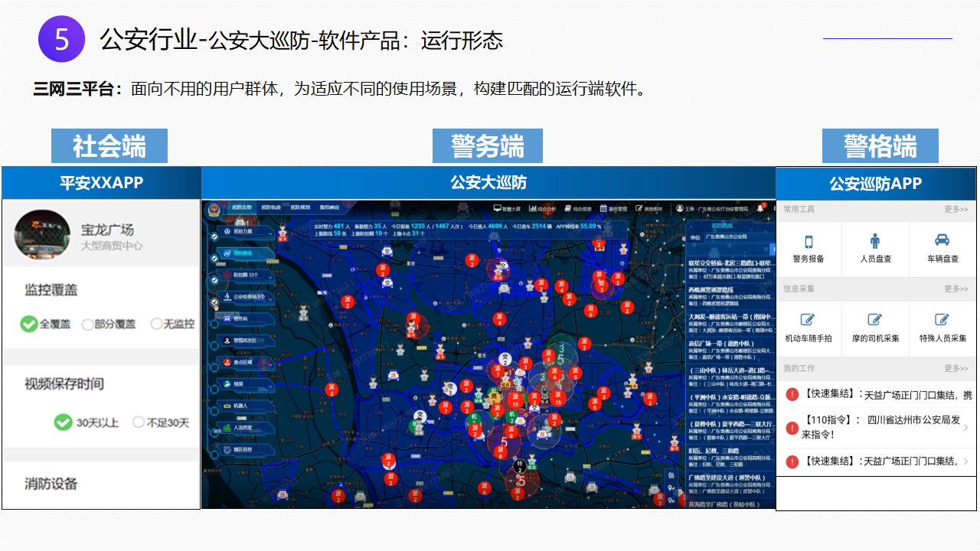Click the alert icon beside 【110指令】
This screenshot has height=551, width=980.
coord(792,429)
